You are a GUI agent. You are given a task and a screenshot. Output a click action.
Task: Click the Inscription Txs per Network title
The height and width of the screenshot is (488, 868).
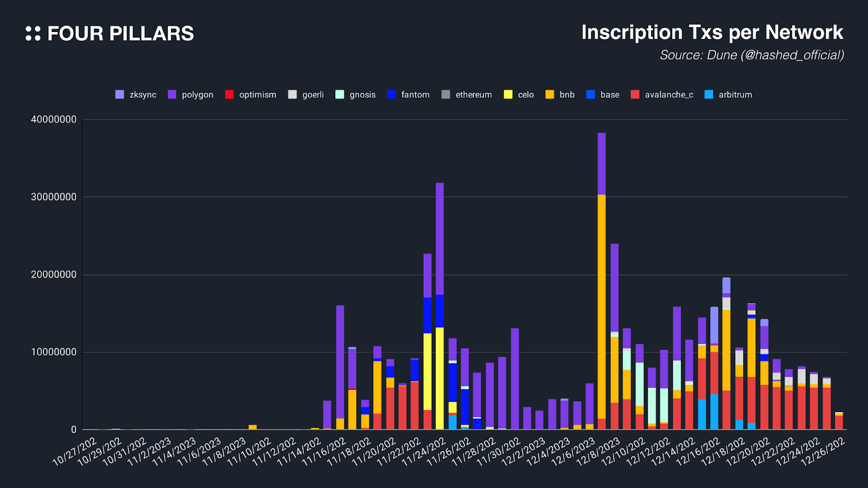(712, 33)
